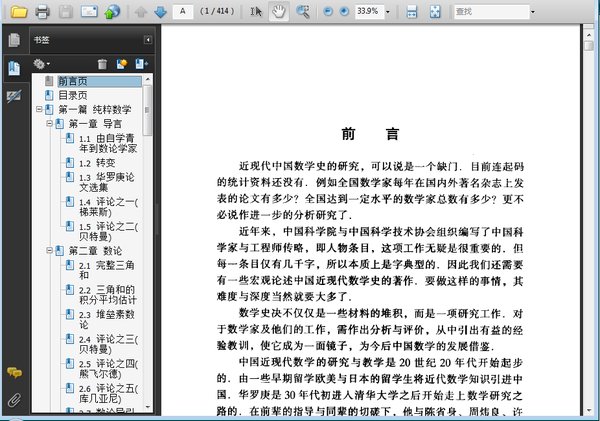Zoom in with the plus button
The height and width of the screenshot is (421, 600).
tap(344, 12)
